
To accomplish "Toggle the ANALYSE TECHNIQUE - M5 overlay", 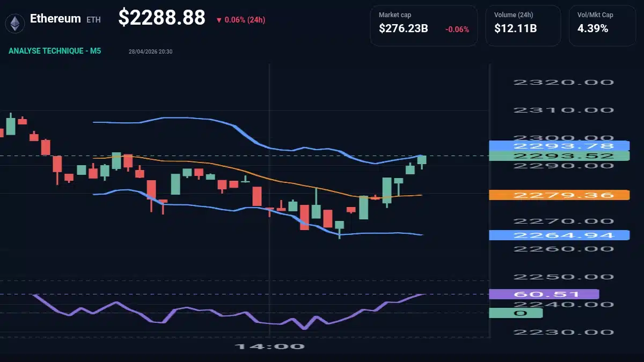I will [x=54, y=50].
